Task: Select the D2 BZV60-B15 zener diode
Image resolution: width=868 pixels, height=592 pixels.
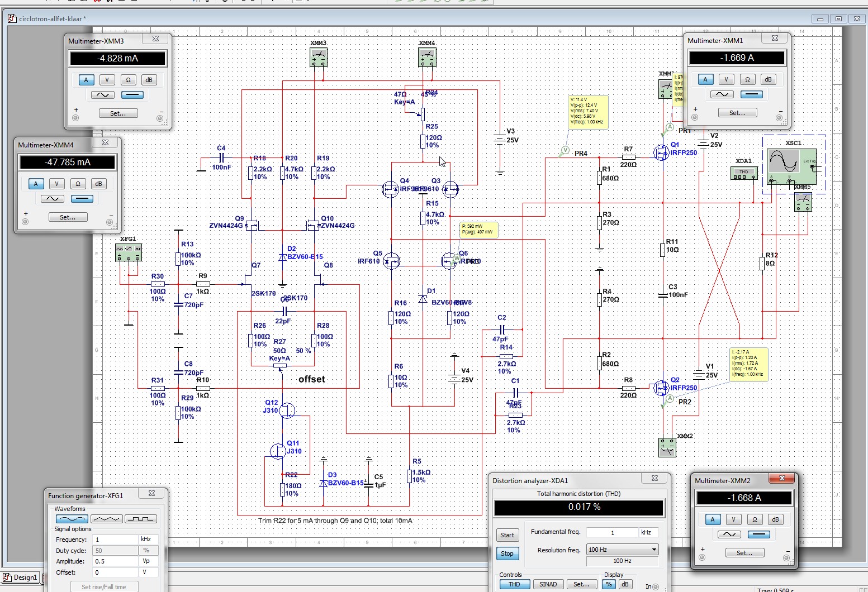Action: pyautogui.click(x=282, y=257)
